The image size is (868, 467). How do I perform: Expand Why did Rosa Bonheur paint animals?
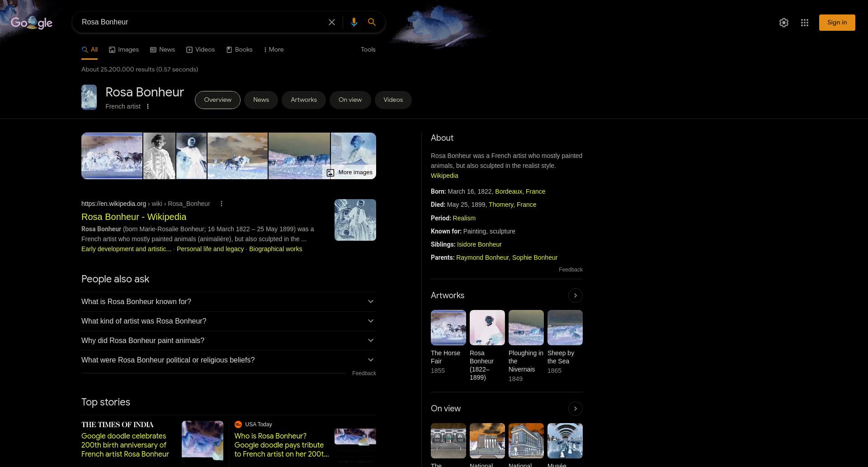[x=229, y=341]
